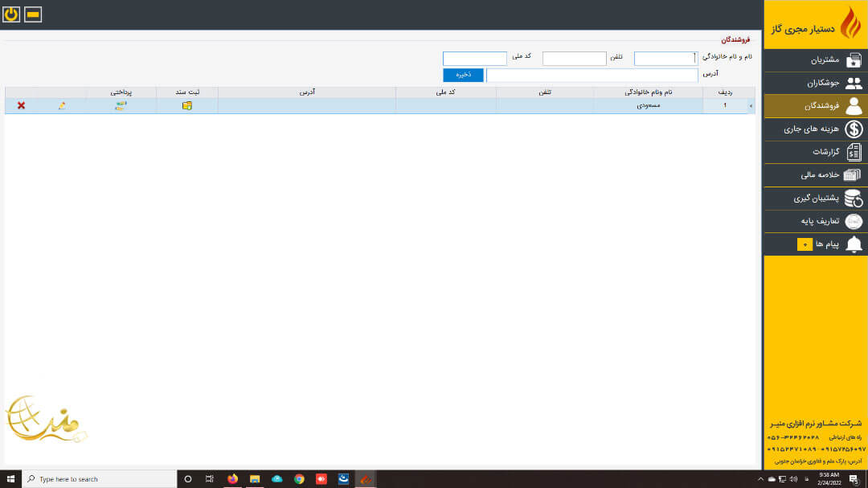Open Firefox from the taskbar

click(232, 478)
